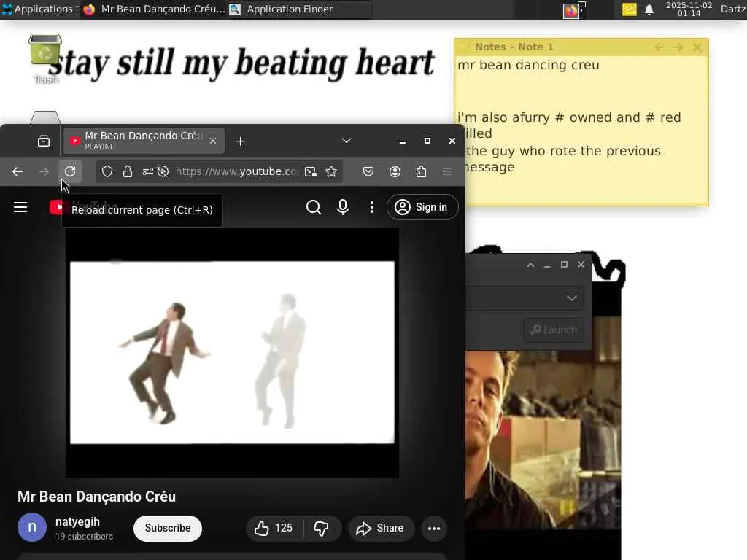Open YouTube settings three-dot menu
Viewport: 747px width, 560px height.
tap(372, 207)
